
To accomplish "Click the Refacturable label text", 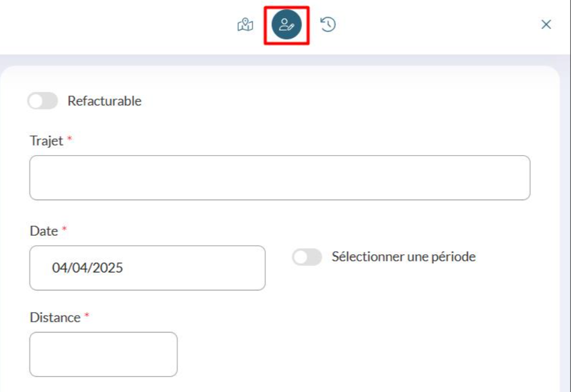I will [x=105, y=101].
